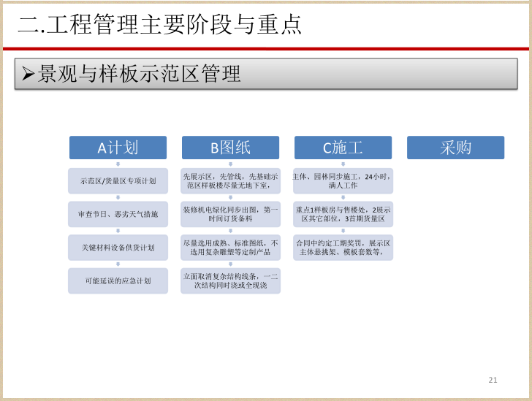The width and height of the screenshot is (532, 401).
Task: Click the page number 21
Action: (x=493, y=380)
